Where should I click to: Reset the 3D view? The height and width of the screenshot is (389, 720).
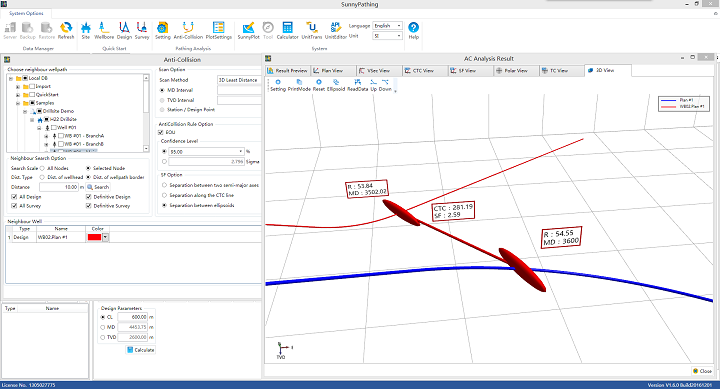[x=319, y=85]
